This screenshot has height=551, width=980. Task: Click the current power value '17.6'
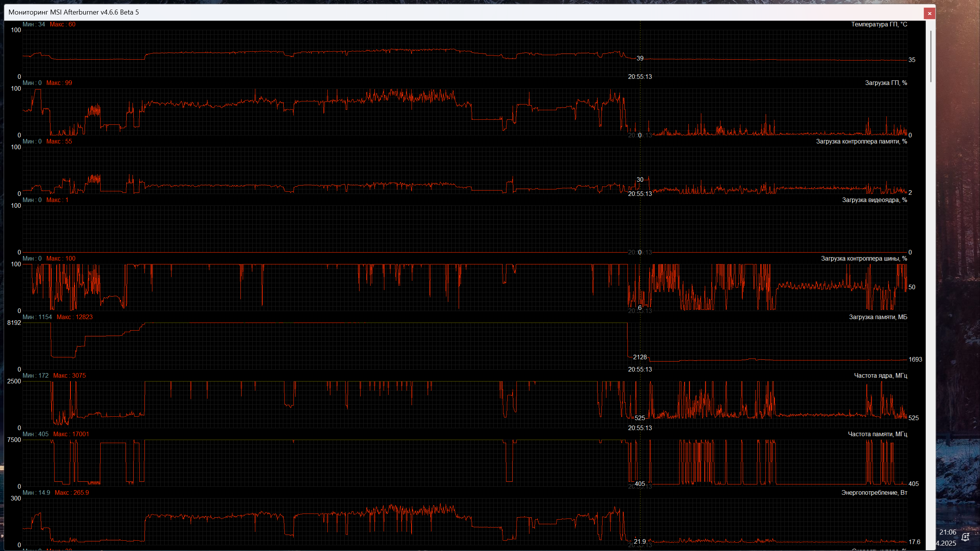[915, 542]
